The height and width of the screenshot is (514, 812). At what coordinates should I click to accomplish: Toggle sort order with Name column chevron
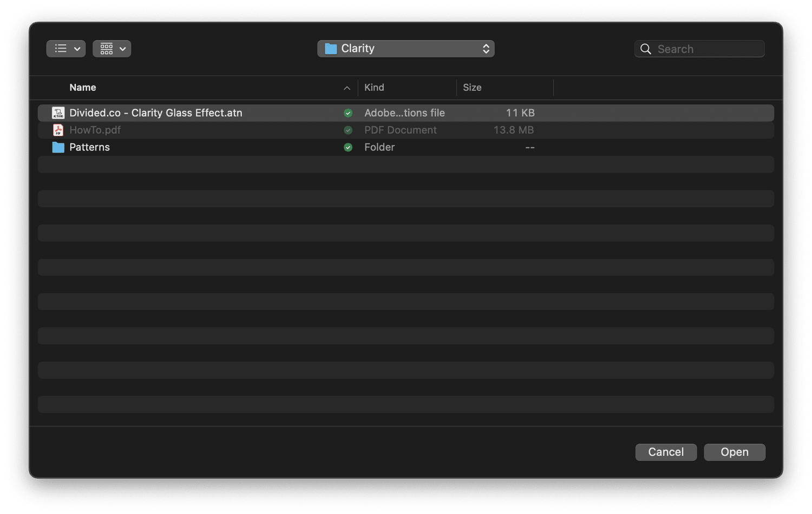click(x=347, y=88)
